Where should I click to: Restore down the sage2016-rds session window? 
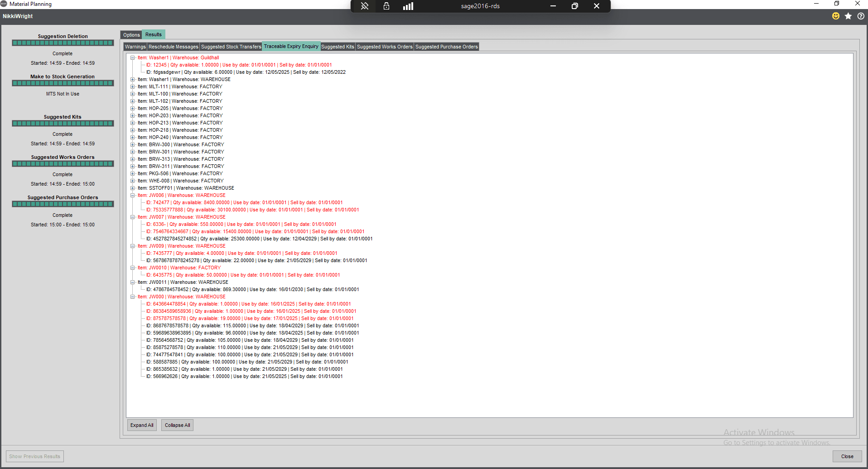tap(574, 6)
